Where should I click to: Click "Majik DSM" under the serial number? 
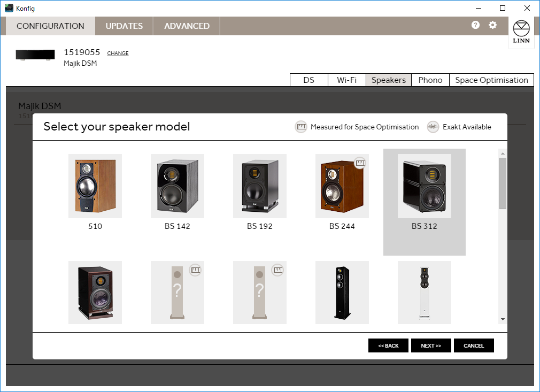[x=80, y=64]
